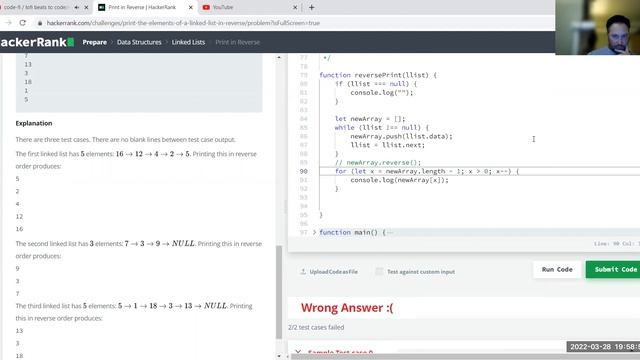
Task: Click the line and column status indicator
Action: pos(616,244)
